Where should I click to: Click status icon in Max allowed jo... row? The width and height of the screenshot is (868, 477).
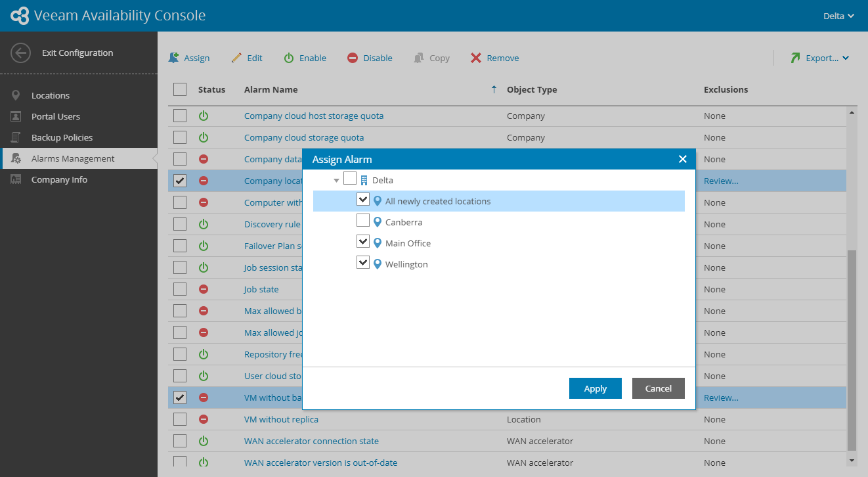(204, 332)
